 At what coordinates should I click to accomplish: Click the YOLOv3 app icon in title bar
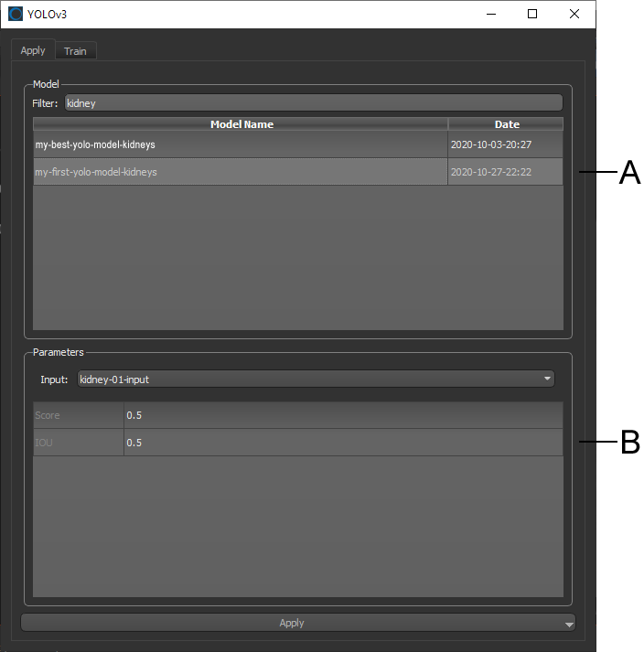(x=16, y=14)
